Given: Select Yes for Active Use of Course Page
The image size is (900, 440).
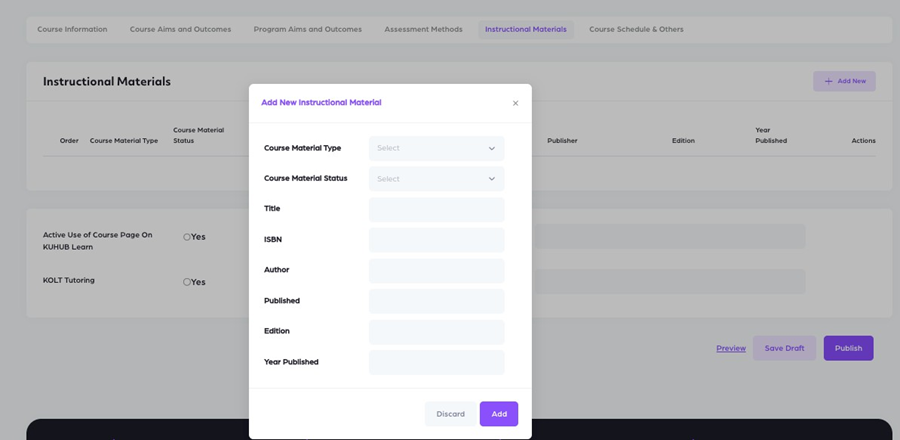Looking at the screenshot, I should (187, 237).
